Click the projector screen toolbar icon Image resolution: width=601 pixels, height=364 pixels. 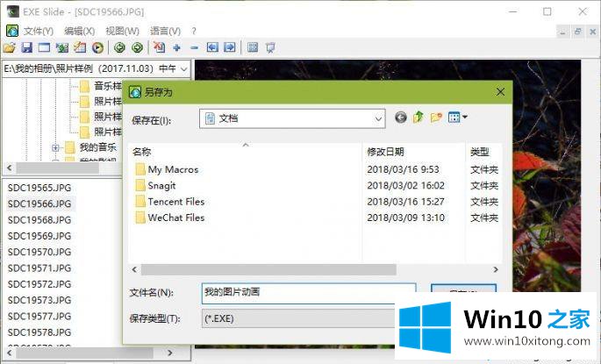coord(270,48)
